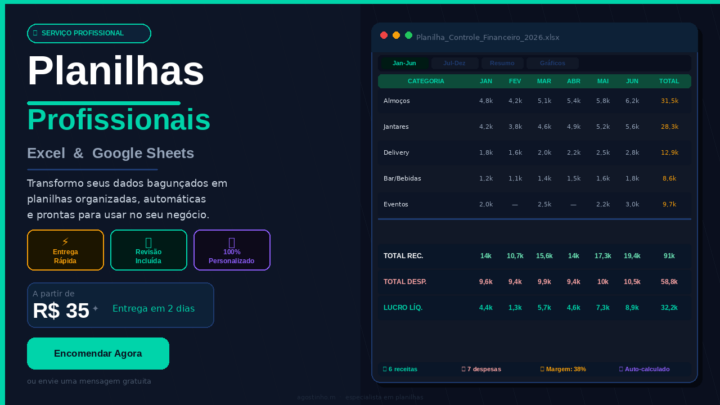Select the Jan-Jun tab

(405, 63)
